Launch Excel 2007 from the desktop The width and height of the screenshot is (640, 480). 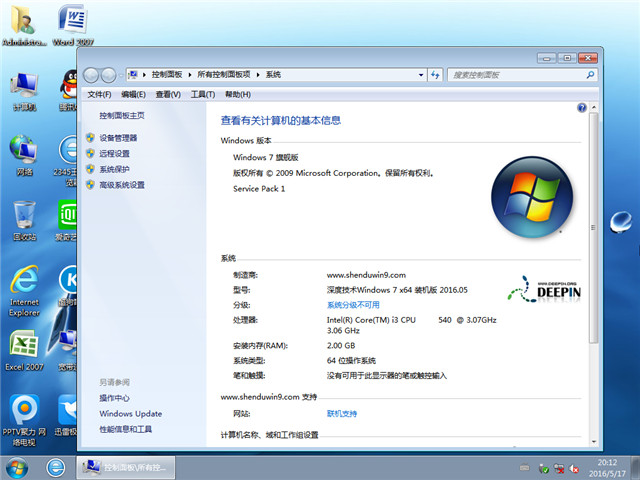[x=24, y=350]
